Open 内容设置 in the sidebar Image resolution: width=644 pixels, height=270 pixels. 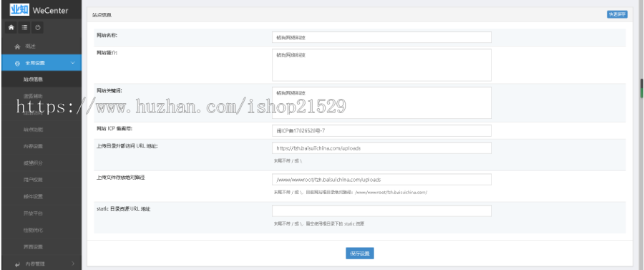point(41,146)
